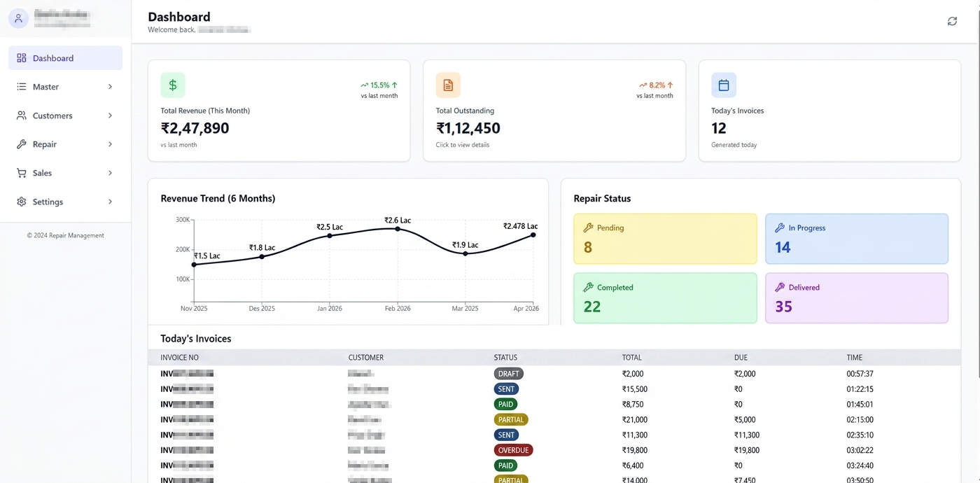Click the orange document Total Outstanding icon

coord(448,85)
